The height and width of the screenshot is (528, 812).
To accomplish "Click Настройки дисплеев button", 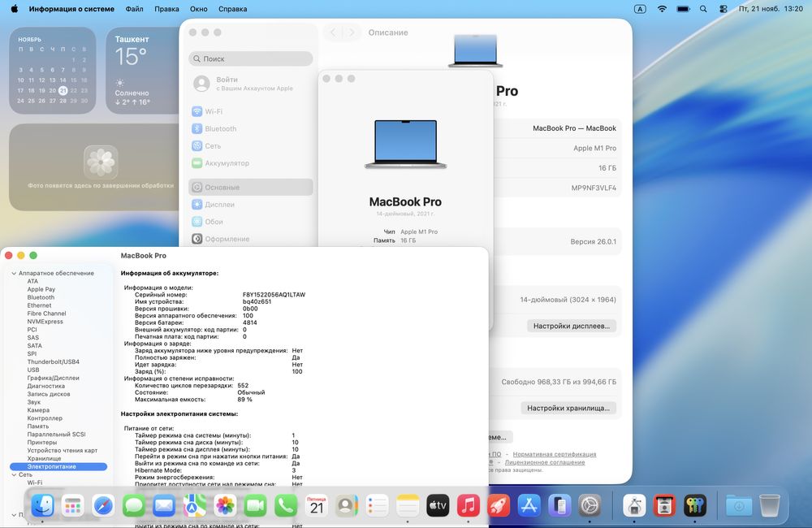I will click(572, 326).
